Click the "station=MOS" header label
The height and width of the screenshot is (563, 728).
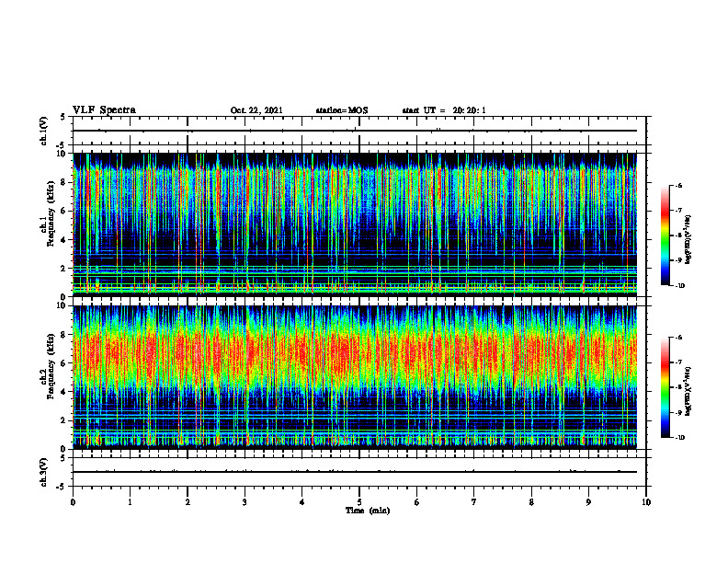(x=342, y=110)
